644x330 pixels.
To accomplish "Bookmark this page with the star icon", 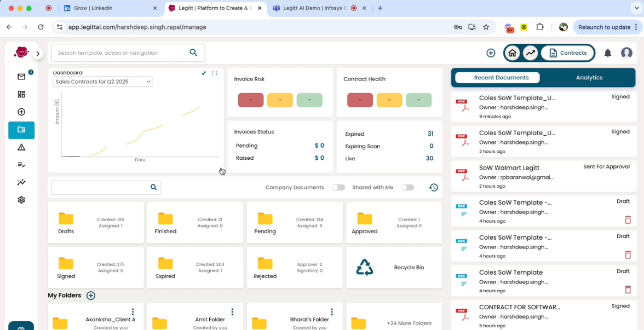I will click(486, 27).
